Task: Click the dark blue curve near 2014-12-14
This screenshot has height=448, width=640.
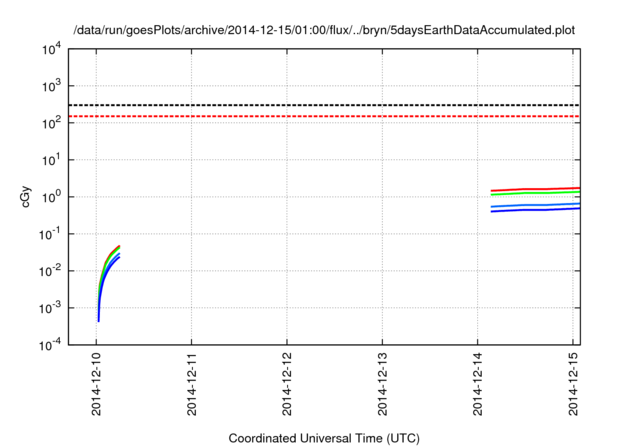Action: tap(535, 210)
